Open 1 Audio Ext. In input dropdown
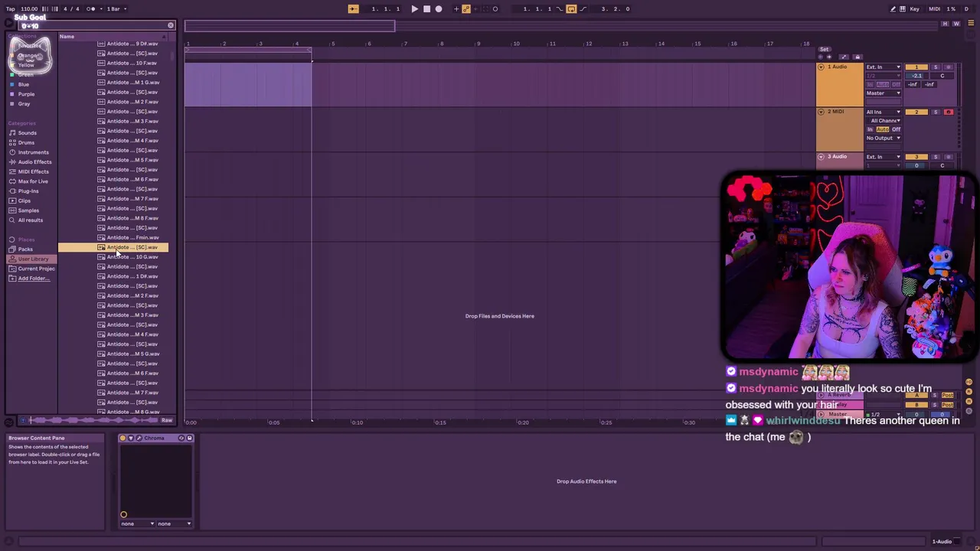The height and width of the screenshot is (551, 980). point(884,67)
